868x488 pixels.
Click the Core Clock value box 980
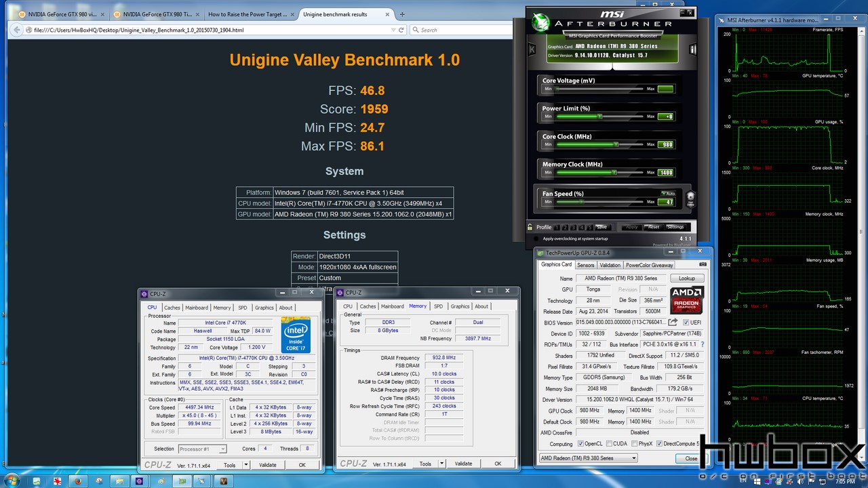(x=666, y=144)
